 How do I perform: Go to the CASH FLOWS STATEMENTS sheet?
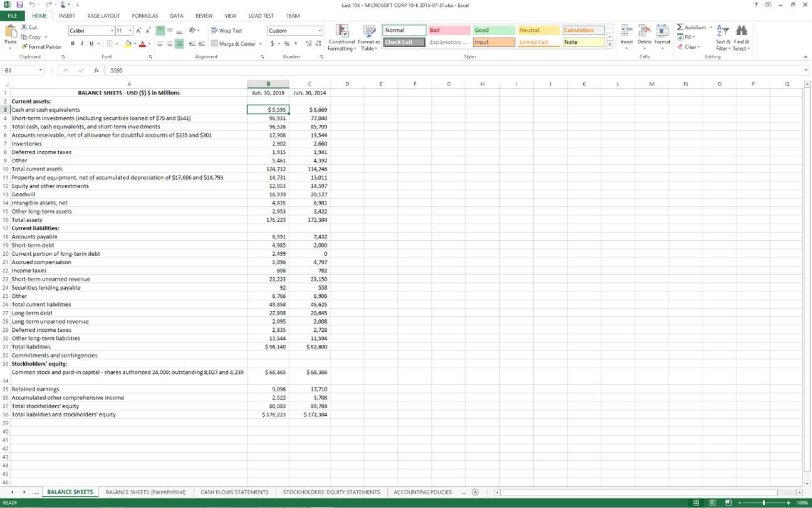(x=234, y=492)
